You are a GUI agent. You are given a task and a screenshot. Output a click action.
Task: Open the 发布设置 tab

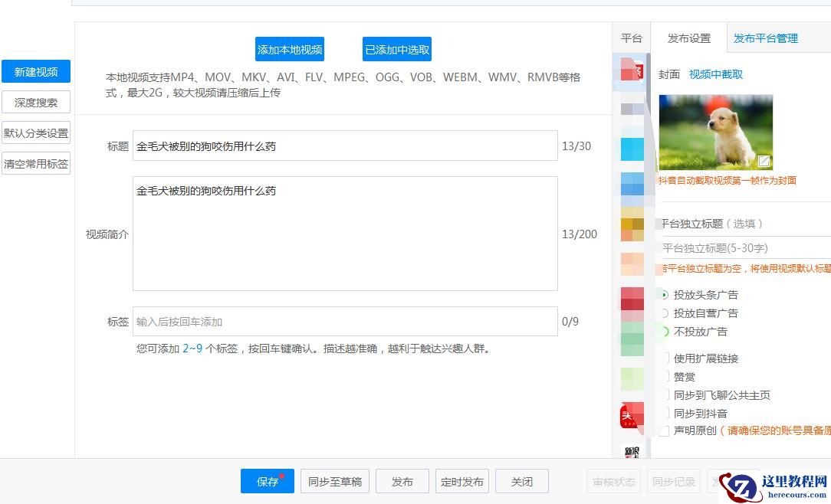point(688,38)
